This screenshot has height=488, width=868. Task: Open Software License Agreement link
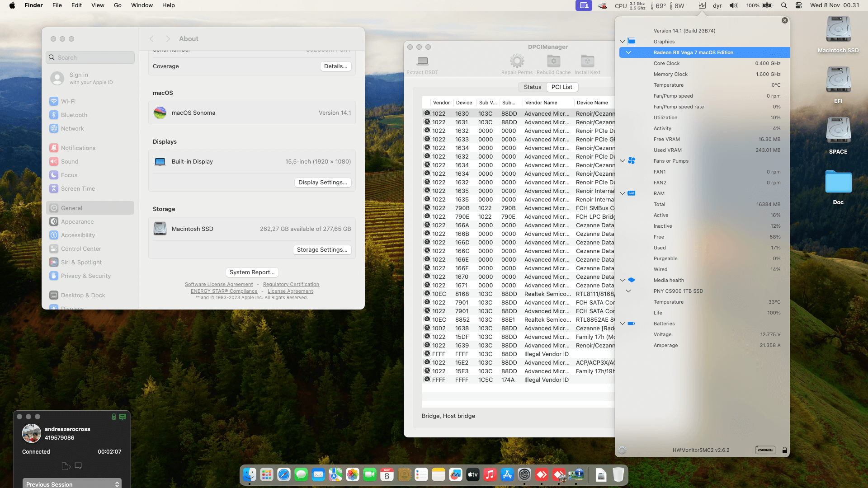pos(219,285)
